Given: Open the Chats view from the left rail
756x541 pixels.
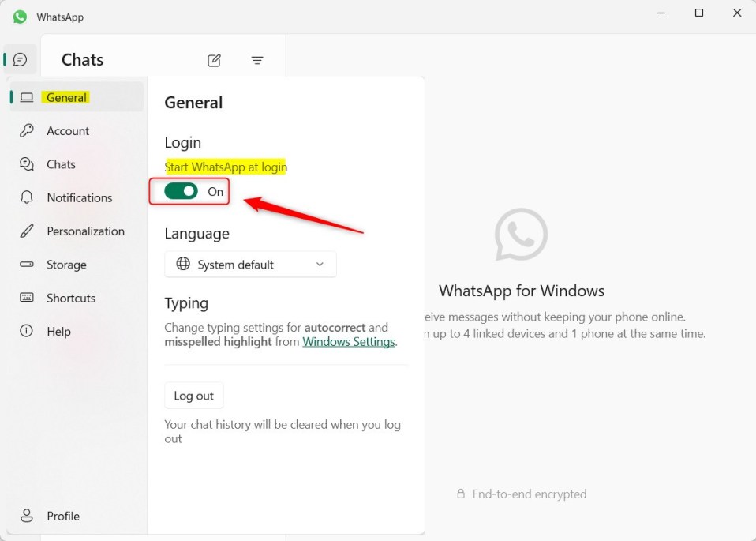Looking at the screenshot, I should click(x=21, y=60).
